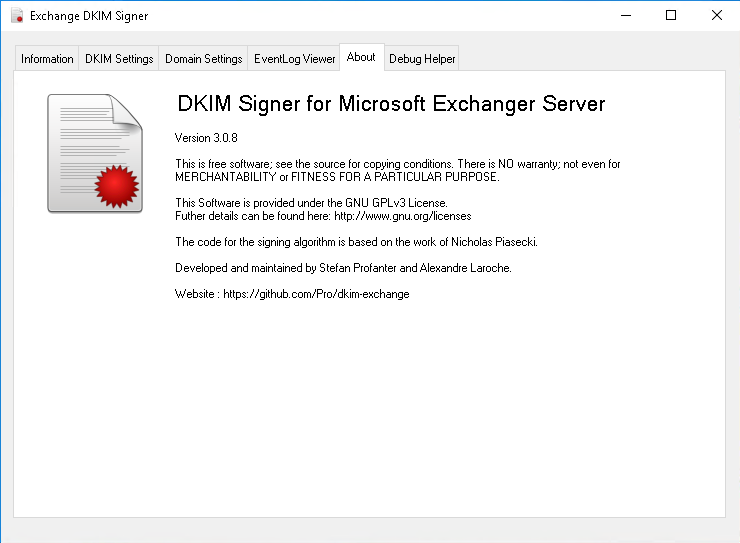Click the Nicholas Piasecki credit line
The width and height of the screenshot is (740, 543).
(356, 242)
